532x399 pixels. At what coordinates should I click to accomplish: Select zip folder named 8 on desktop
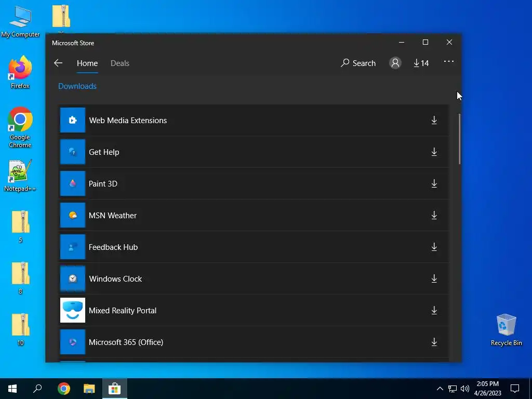(20, 278)
